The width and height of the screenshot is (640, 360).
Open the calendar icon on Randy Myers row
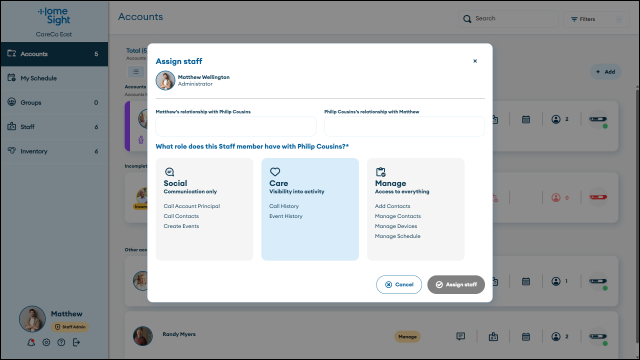tap(526, 336)
